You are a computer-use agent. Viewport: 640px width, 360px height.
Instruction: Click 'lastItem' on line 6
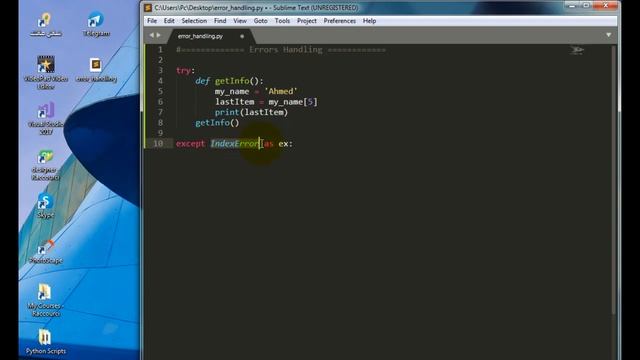(235, 102)
